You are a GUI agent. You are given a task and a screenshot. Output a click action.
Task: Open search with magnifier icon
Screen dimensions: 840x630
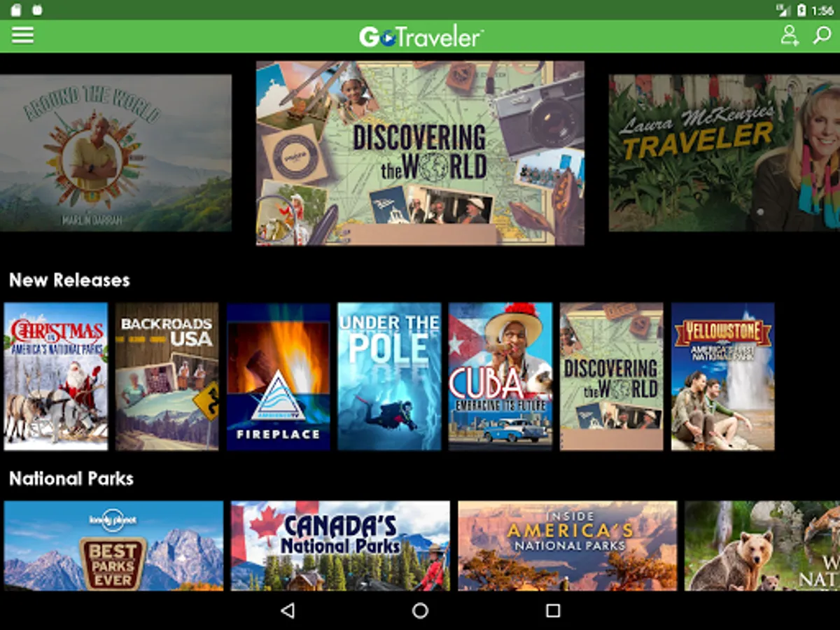pyautogui.click(x=822, y=35)
